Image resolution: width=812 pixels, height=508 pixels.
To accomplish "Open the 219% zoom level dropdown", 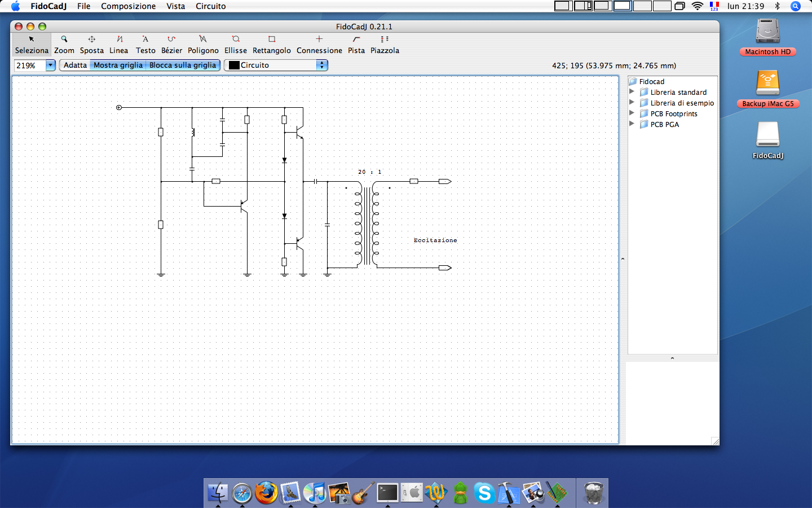I will 50,65.
